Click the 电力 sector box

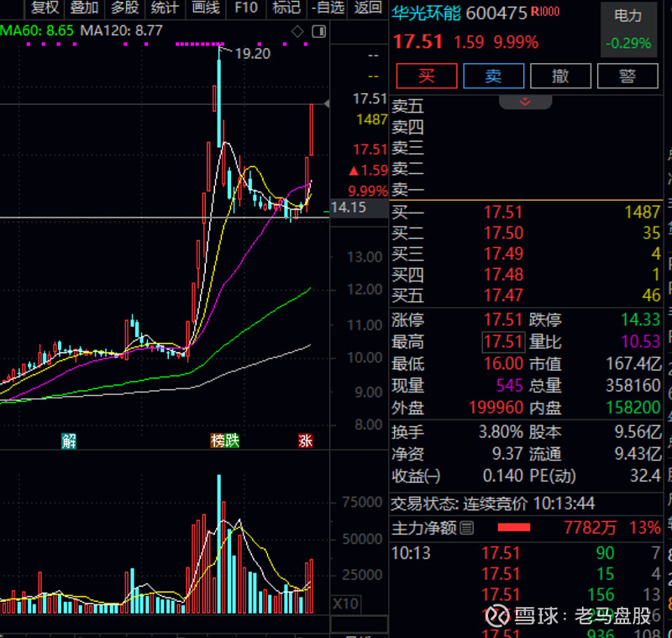(x=628, y=29)
